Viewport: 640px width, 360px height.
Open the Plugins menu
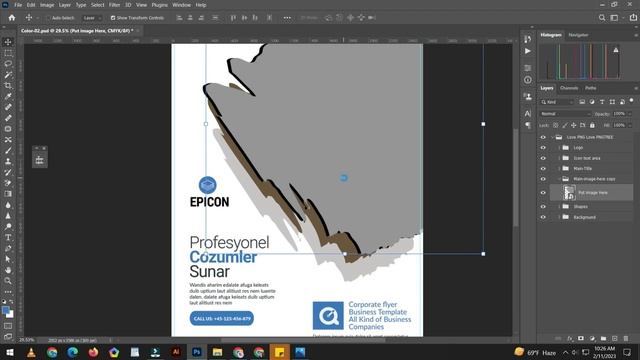point(160,5)
